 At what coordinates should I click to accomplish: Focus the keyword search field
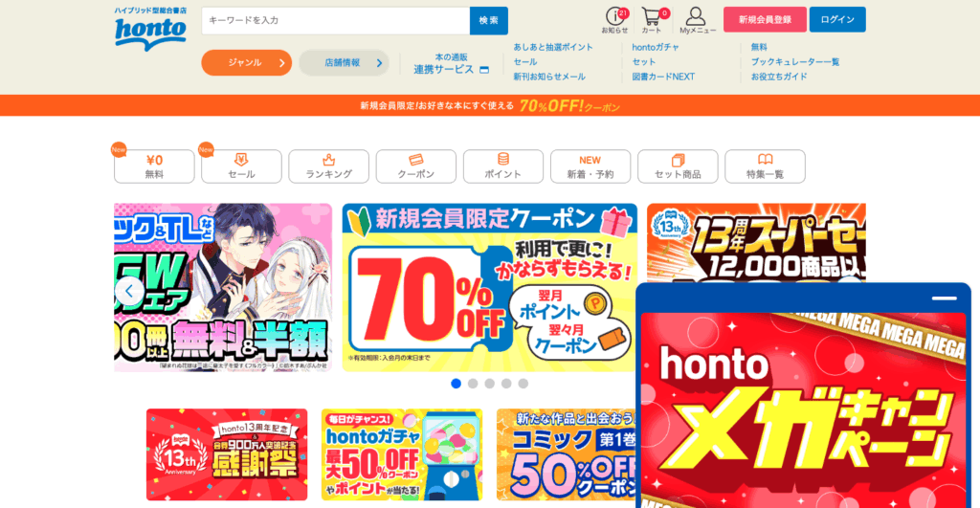click(336, 21)
